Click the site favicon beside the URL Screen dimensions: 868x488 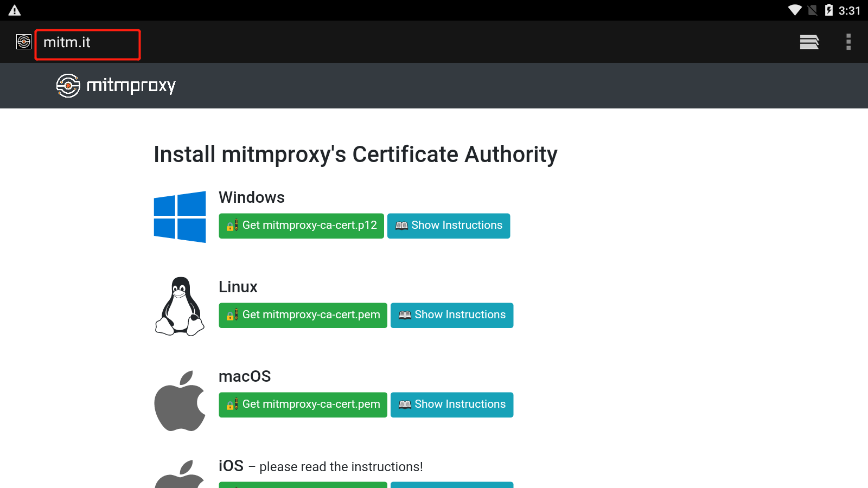[24, 42]
